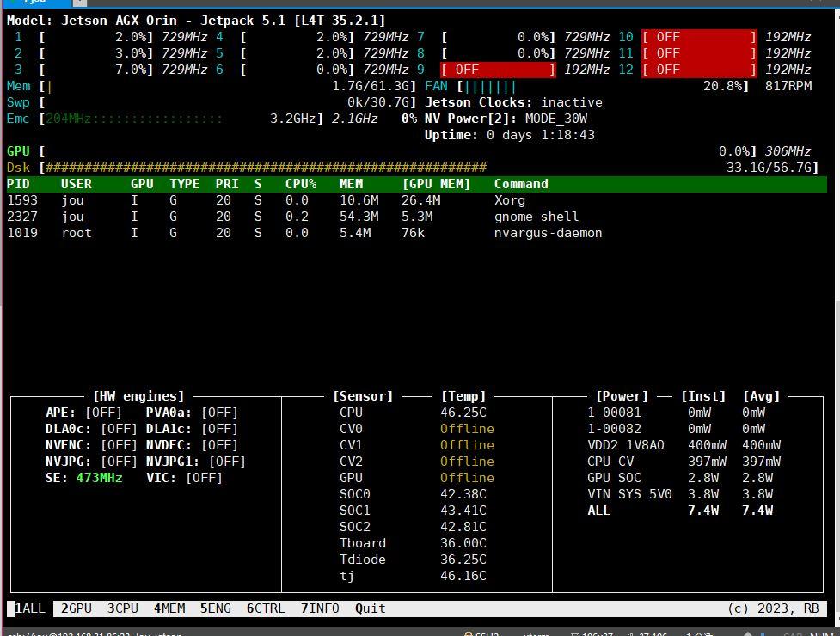The width and height of the screenshot is (840, 636).
Task: Click the Model Jetson AGX Orin line
Action: [196, 21]
